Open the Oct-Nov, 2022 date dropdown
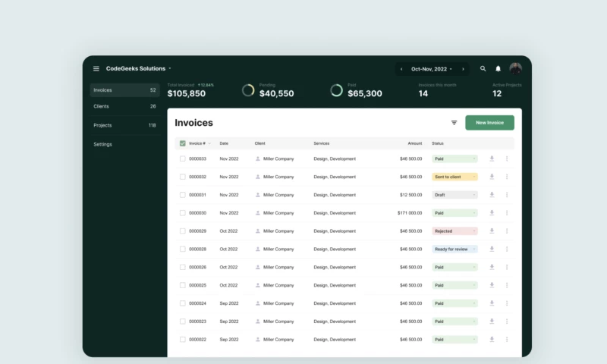607x364 pixels. (432, 69)
